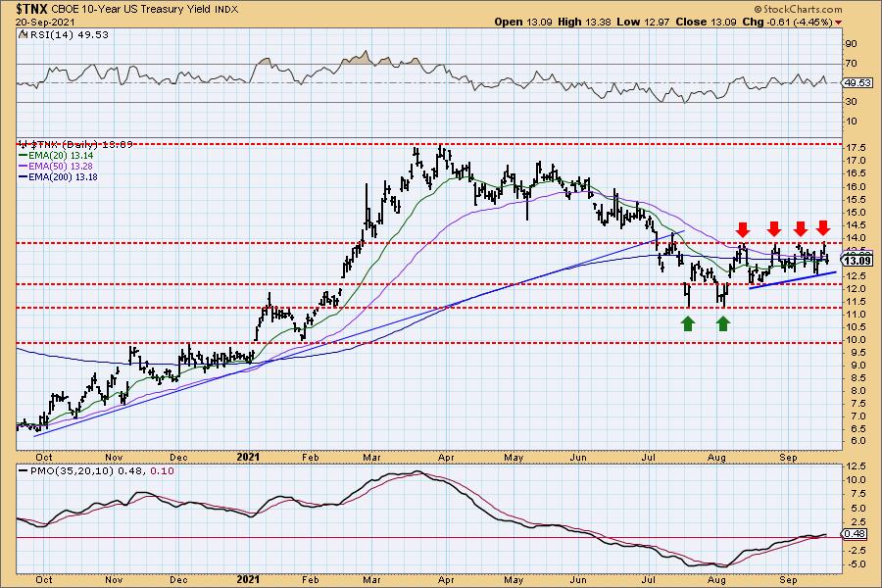Click the RSI legend line icon
This screenshot has width=882, height=588.
23,34
